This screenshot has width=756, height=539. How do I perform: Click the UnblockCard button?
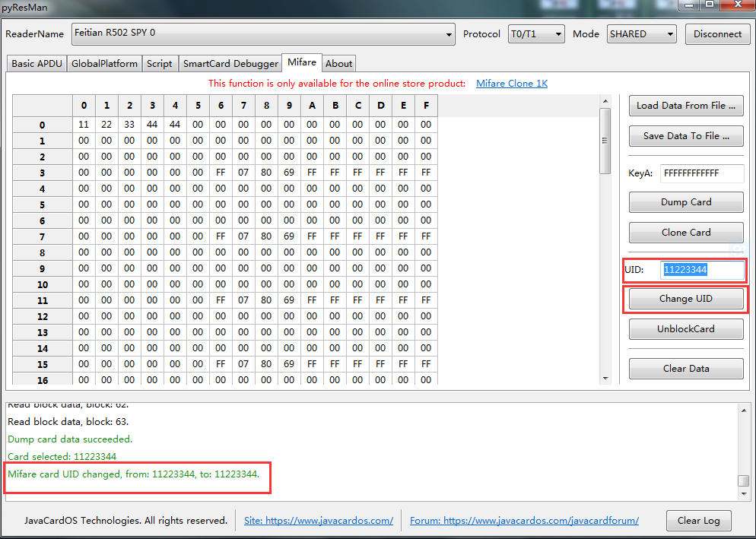click(x=686, y=329)
